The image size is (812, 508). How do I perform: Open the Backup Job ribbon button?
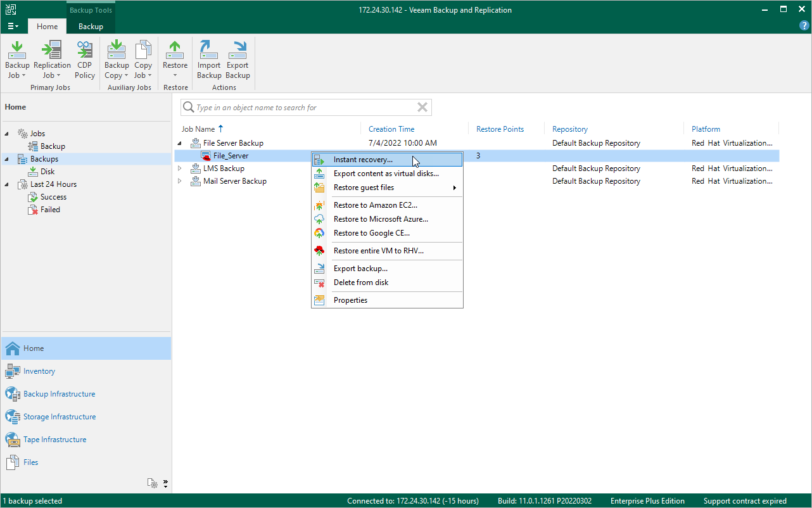(x=17, y=60)
